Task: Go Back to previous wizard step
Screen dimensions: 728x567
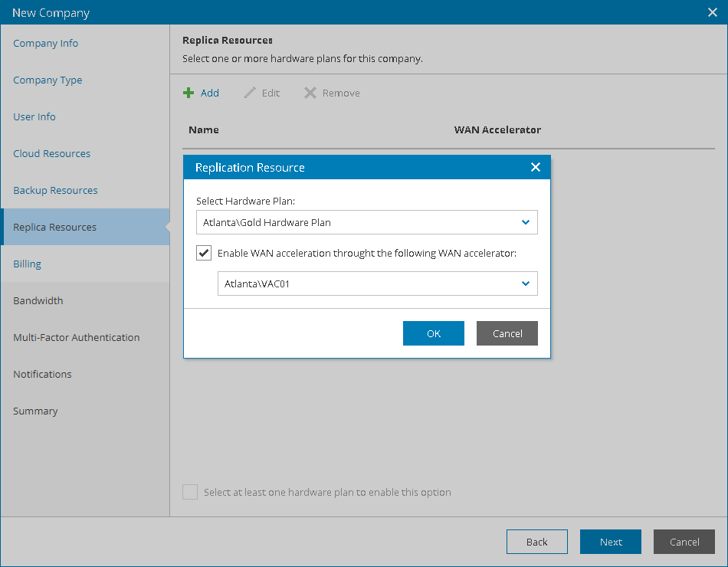Action: [x=537, y=542]
